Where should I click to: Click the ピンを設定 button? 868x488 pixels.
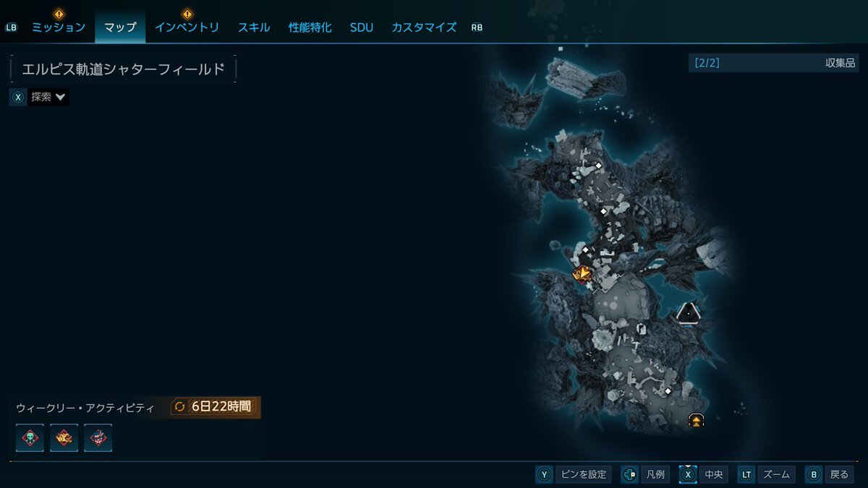[574, 474]
